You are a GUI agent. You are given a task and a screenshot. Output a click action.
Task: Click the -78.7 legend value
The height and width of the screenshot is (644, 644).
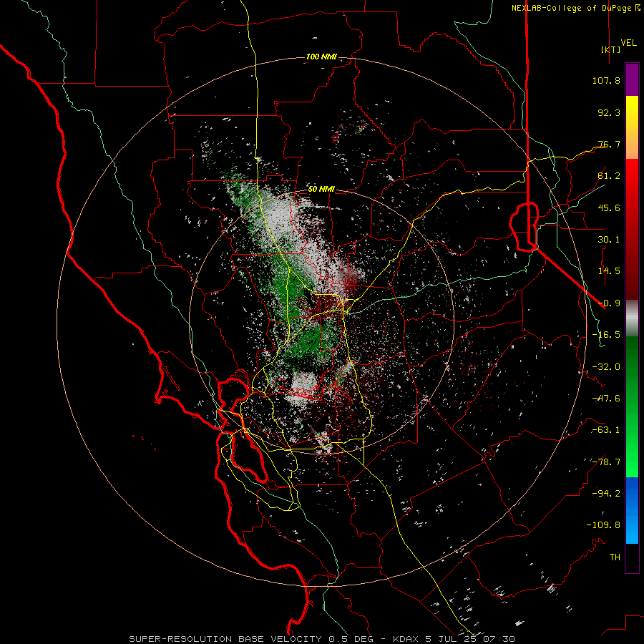coord(606,462)
